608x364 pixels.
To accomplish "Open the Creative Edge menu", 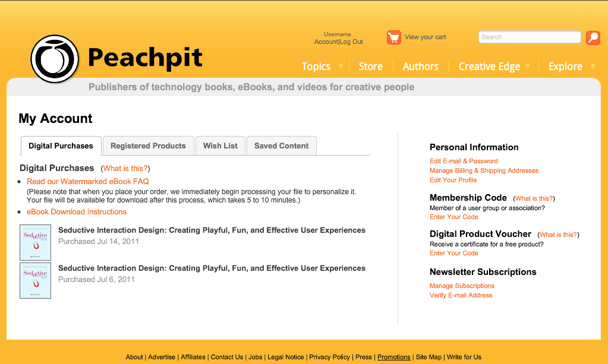I will click(489, 67).
